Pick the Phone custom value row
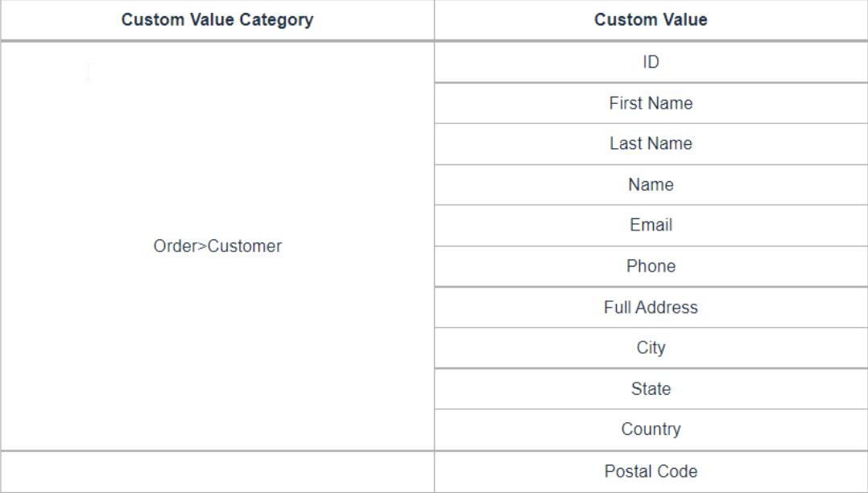 [x=651, y=267]
